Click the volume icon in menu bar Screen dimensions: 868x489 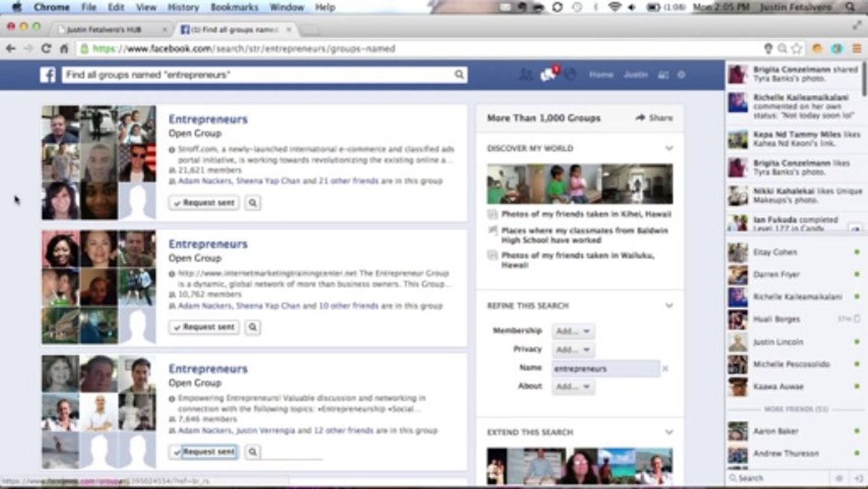(x=632, y=7)
